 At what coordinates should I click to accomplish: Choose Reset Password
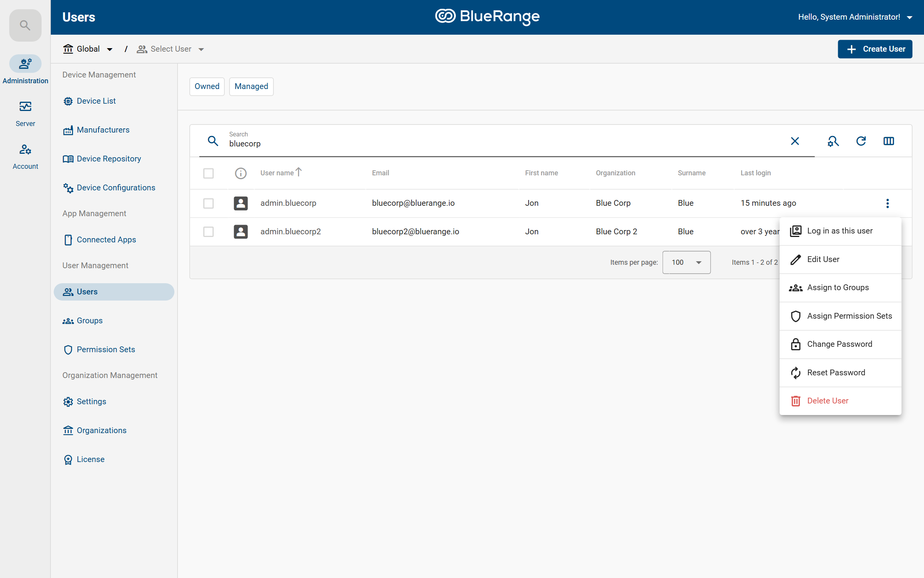pyautogui.click(x=840, y=373)
